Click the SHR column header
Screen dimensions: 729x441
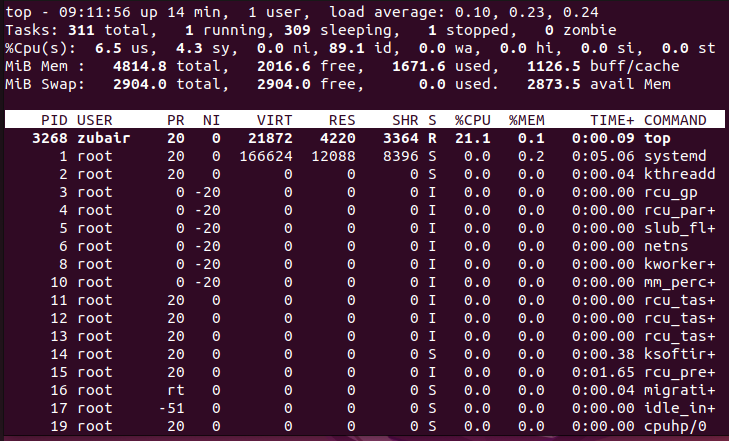coord(405,120)
